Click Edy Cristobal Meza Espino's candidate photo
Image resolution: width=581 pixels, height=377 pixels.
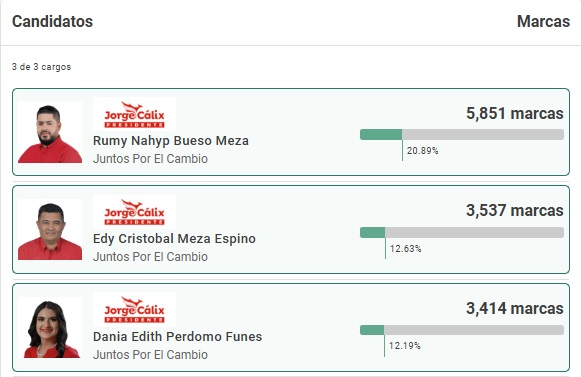pyautogui.click(x=50, y=229)
